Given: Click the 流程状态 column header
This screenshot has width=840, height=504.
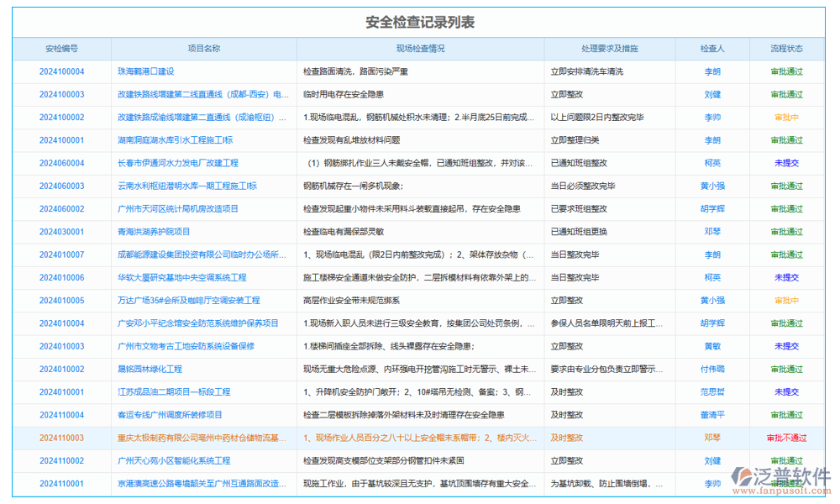Looking at the screenshot, I should 786,49.
